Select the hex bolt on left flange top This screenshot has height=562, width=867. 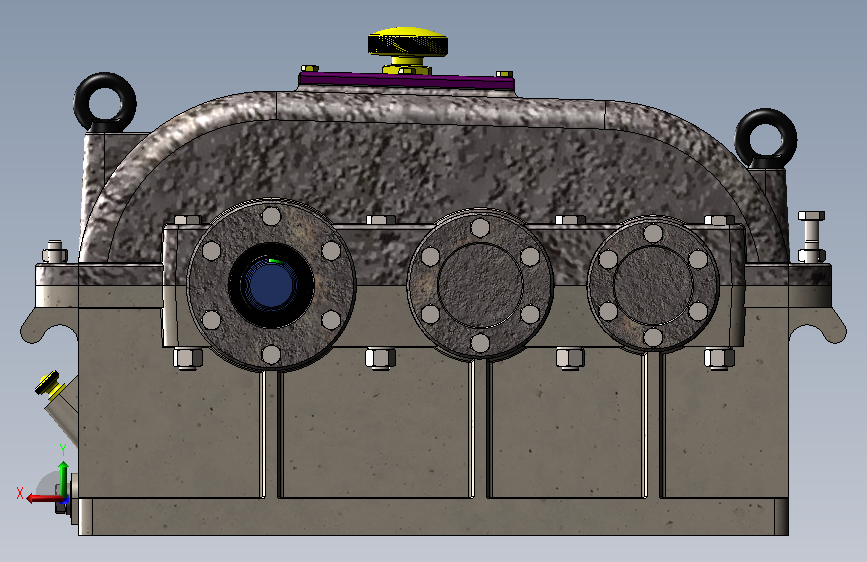coord(55,251)
